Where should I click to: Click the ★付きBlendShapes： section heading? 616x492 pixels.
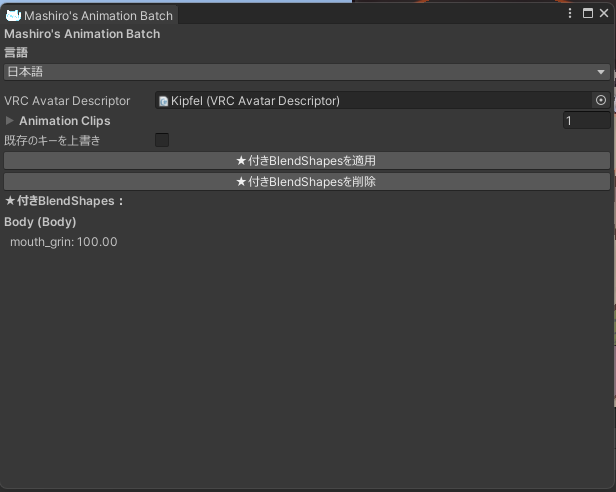pyautogui.click(x=64, y=201)
